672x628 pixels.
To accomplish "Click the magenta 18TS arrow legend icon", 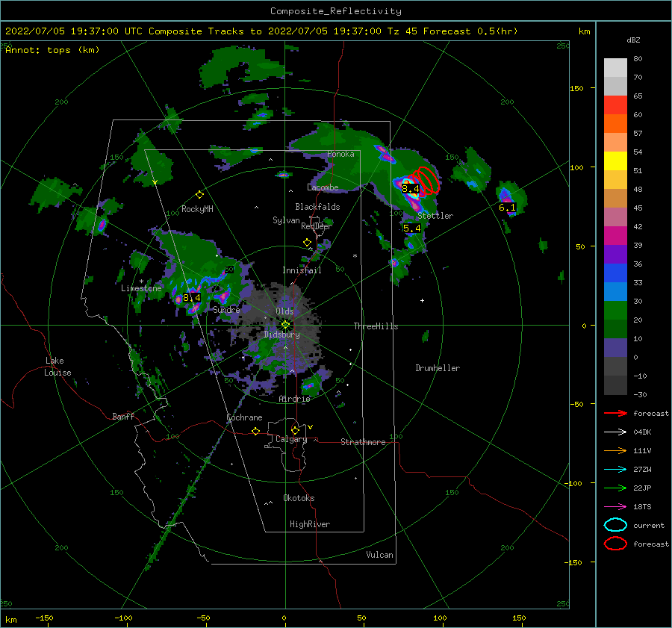I will [615, 507].
